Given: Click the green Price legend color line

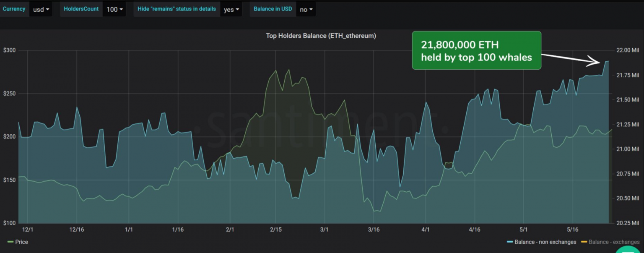Looking at the screenshot, I should point(10,242).
